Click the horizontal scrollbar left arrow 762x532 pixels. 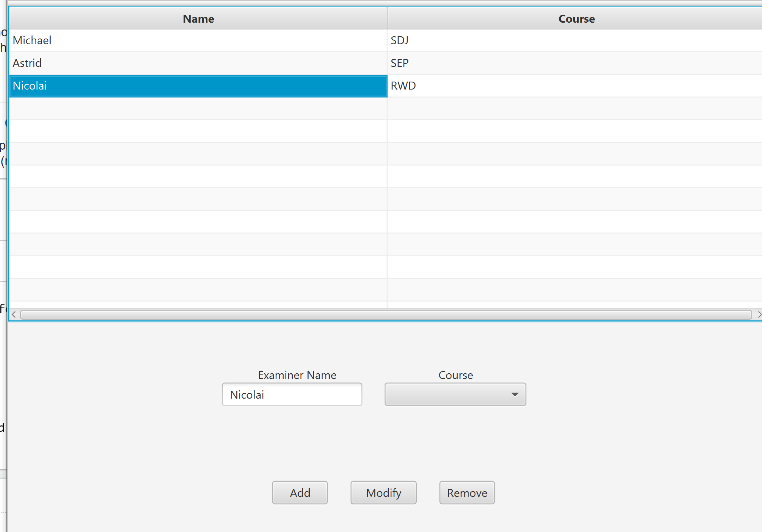(14, 315)
